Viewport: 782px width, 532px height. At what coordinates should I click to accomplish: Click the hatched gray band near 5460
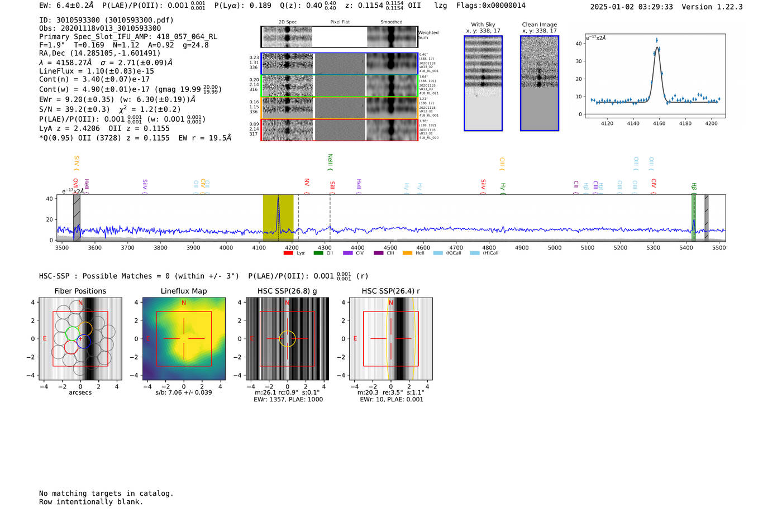point(707,218)
